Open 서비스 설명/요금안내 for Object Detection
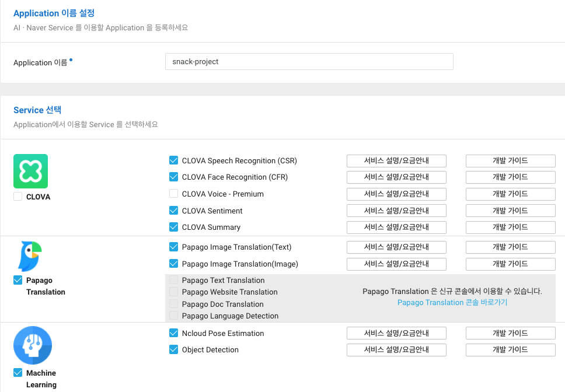The height and width of the screenshot is (392, 565). click(396, 350)
